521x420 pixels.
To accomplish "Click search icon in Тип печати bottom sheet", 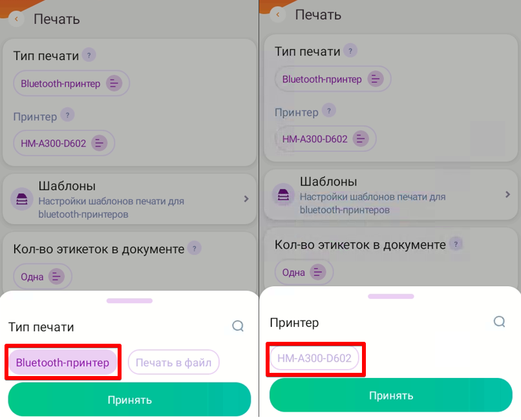I will [x=238, y=326].
